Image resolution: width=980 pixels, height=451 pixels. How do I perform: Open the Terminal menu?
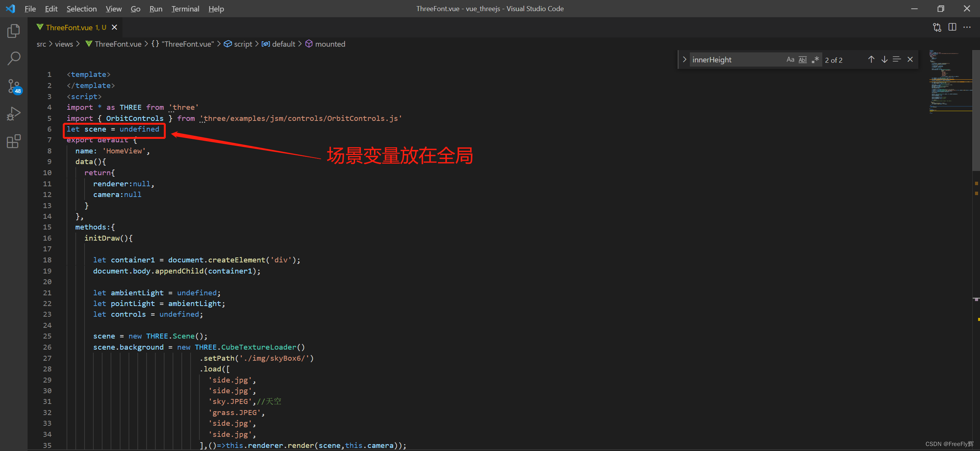coord(185,8)
